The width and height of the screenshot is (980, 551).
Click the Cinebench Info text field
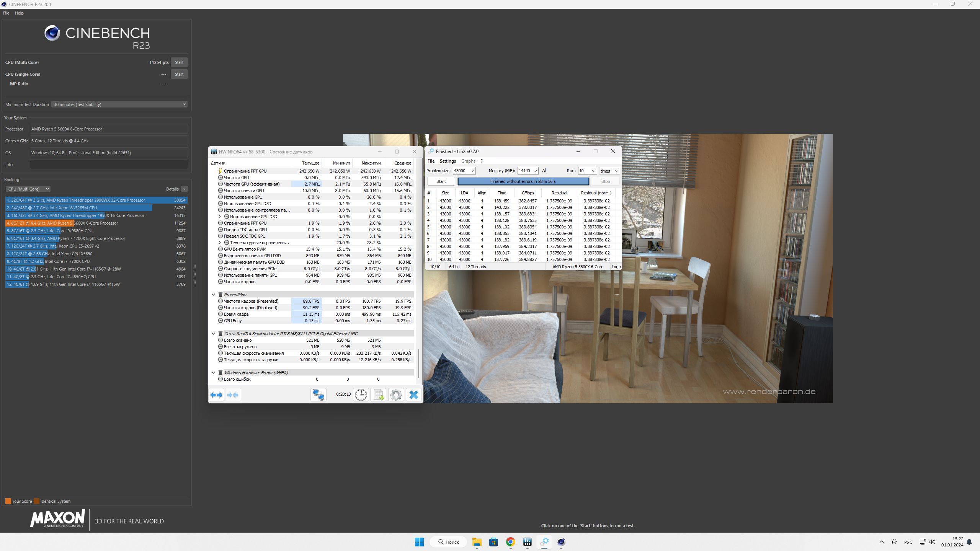pyautogui.click(x=109, y=165)
